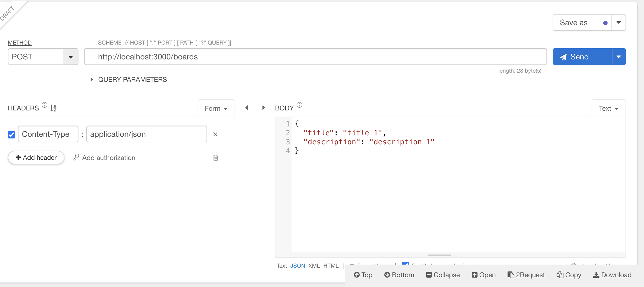Viewport: 644px width, 287px height.
Task: Remove the Content-Type header with X
Action: coord(215,135)
